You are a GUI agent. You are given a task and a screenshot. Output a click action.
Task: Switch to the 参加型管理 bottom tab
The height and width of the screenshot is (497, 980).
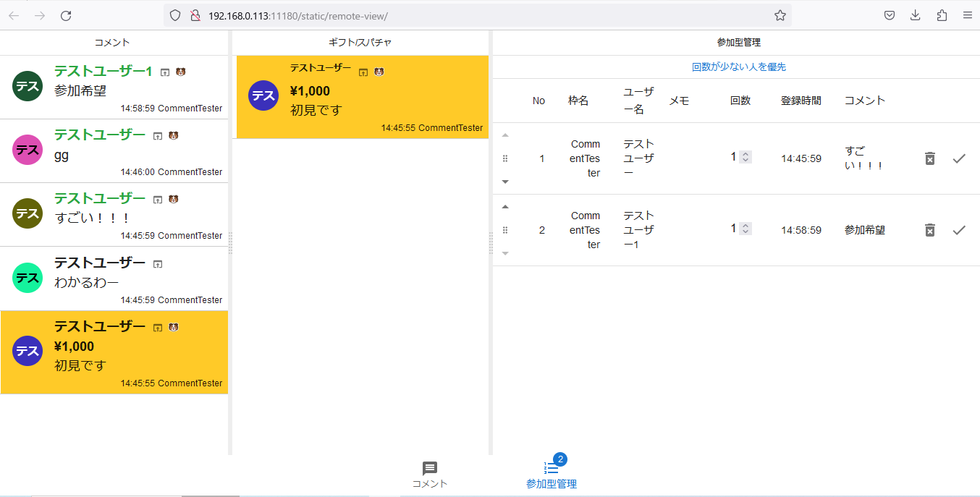552,475
